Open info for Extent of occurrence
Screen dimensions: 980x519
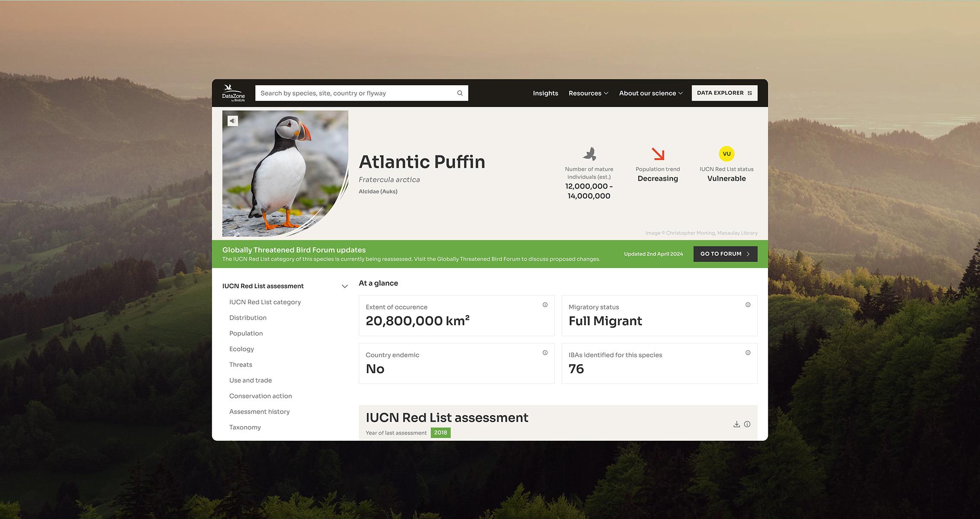pos(545,305)
